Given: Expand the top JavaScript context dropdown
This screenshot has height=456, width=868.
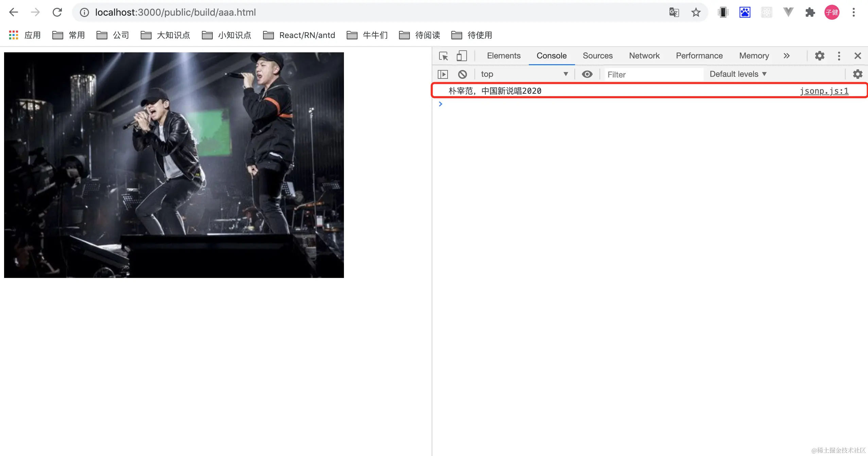Looking at the screenshot, I should pos(524,74).
